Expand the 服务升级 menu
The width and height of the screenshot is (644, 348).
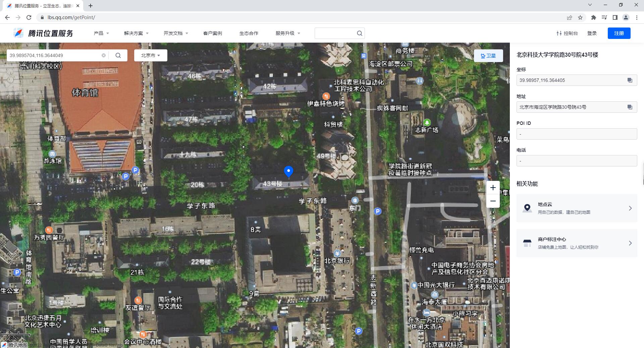tap(288, 33)
